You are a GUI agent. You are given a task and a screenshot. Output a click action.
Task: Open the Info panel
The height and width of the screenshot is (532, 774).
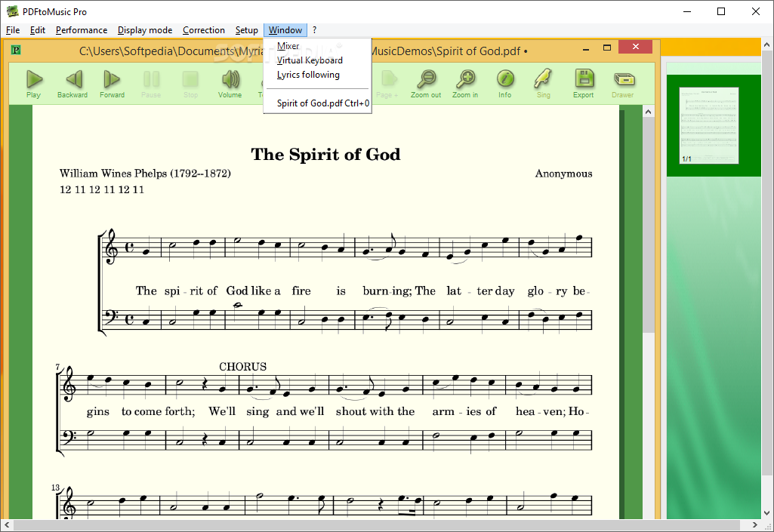click(x=505, y=84)
